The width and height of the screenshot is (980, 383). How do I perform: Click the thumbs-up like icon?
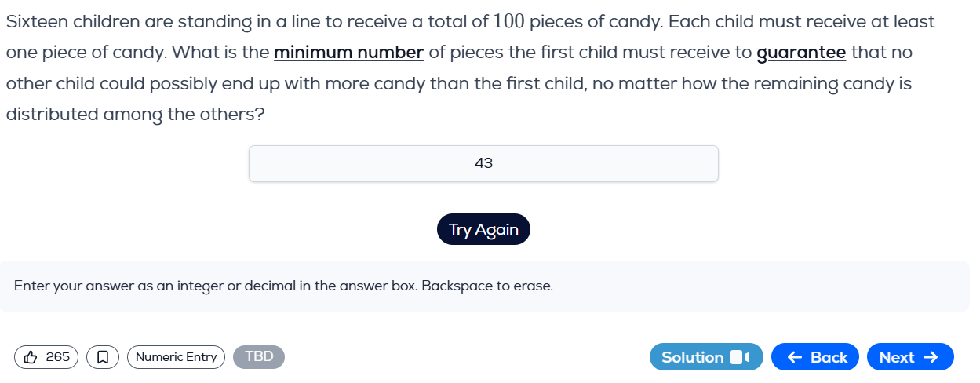pos(31,357)
